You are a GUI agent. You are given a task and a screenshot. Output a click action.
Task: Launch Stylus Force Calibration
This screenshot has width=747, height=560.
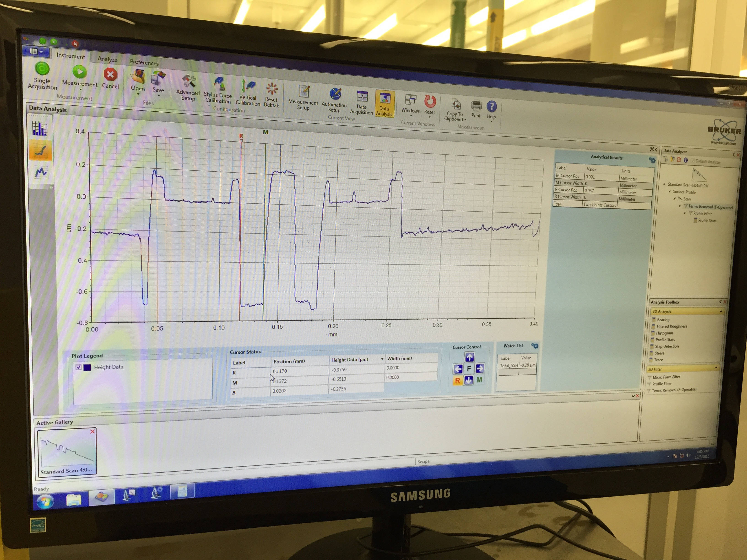pyautogui.click(x=218, y=90)
